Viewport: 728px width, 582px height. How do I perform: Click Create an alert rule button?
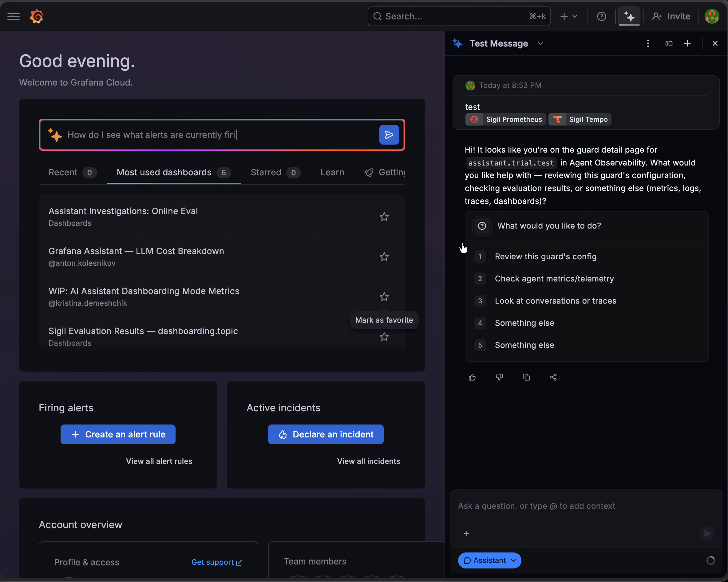[x=118, y=434]
